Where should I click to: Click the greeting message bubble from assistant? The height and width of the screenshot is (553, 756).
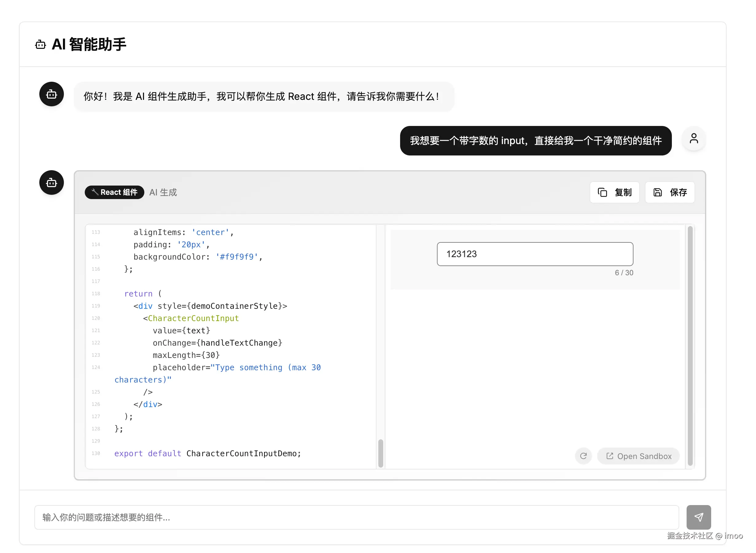[263, 96]
